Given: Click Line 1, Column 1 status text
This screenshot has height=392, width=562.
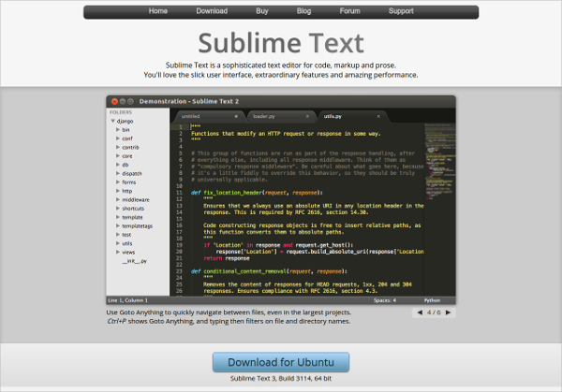Looking at the screenshot, I should pyautogui.click(x=128, y=300).
